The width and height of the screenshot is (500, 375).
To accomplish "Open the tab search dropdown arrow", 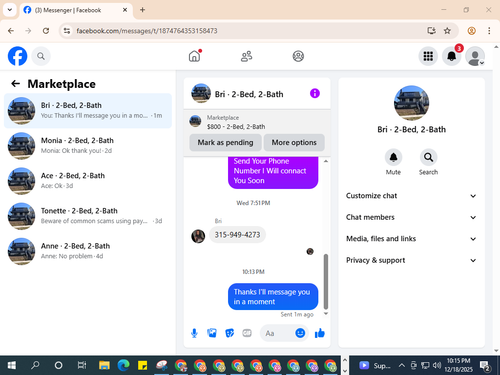I will (x=10, y=10).
